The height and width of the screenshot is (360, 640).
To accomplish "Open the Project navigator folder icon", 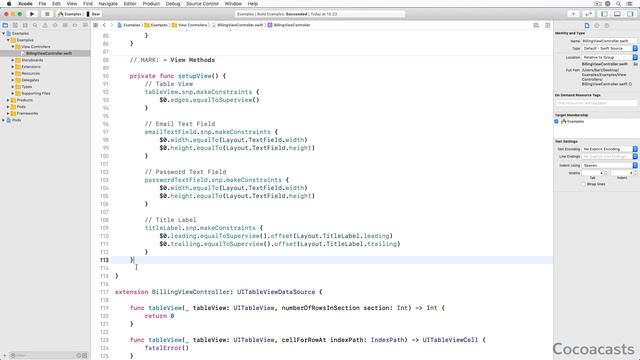I will [5, 25].
